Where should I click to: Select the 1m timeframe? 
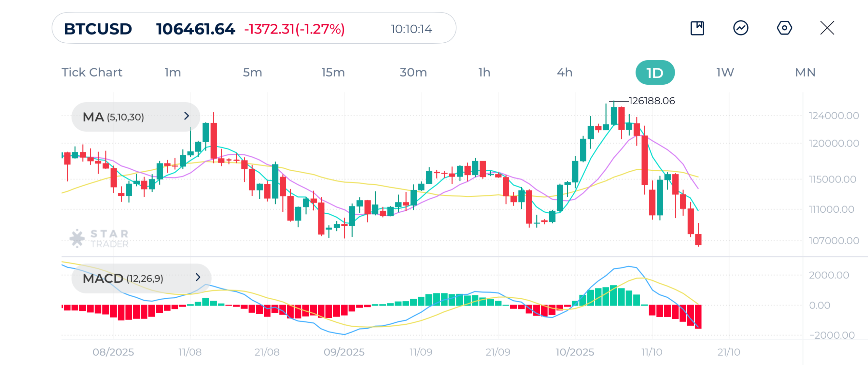point(173,72)
